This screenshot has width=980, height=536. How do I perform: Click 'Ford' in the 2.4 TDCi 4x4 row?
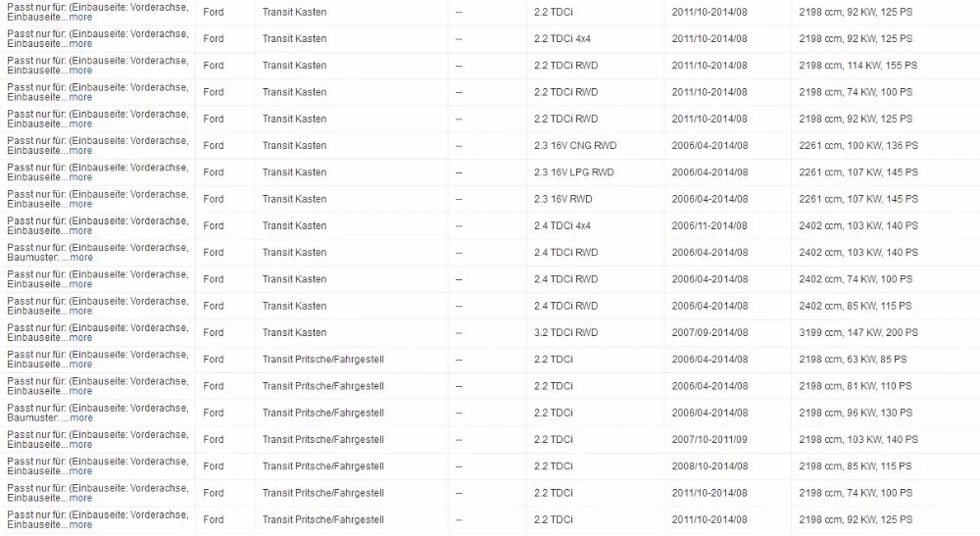(x=213, y=225)
